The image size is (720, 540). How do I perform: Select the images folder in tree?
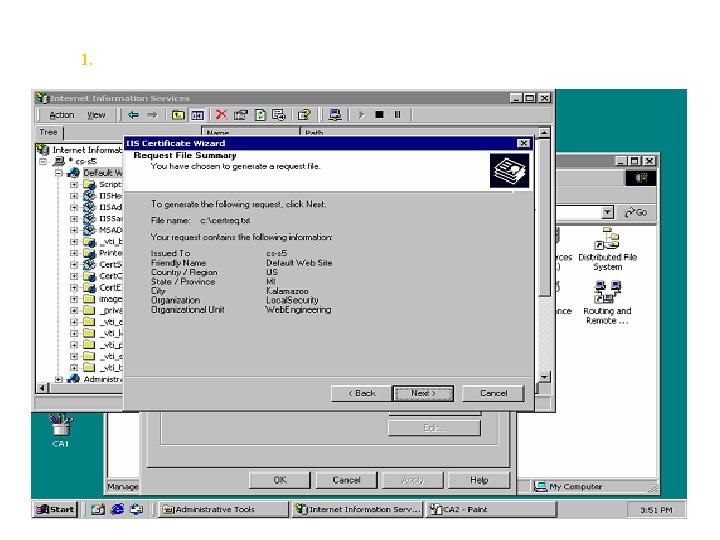(x=89, y=299)
